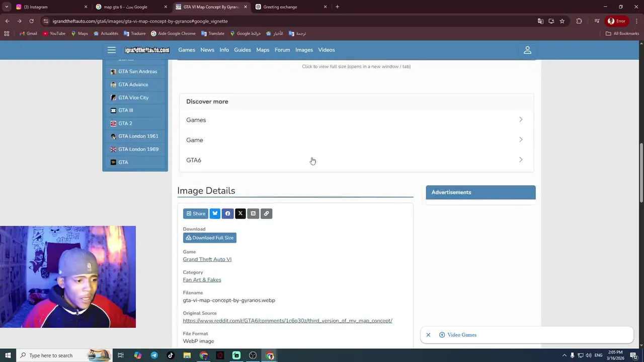The height and width of the screenshot is (362, 644).
Task: Open the Info menu in site header
Action: 224,50
